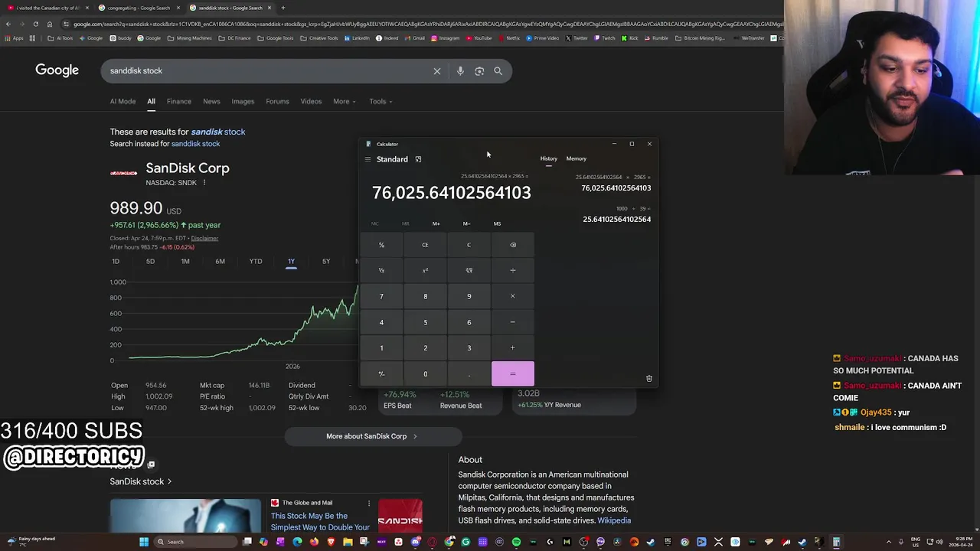The width and height of the screenshot is (980, 551).
Task: Open Google AI Mode tab
Action: click(x=122, y=101)
